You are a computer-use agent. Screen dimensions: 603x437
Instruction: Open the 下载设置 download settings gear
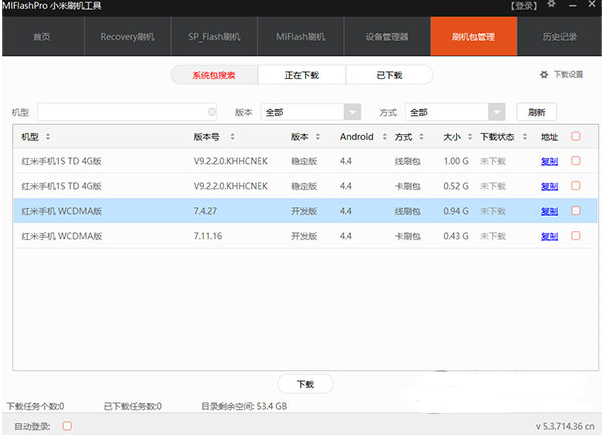(544, 75)
